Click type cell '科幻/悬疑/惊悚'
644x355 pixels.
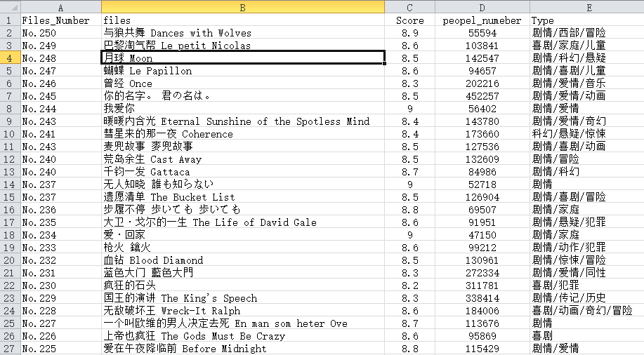coord(587,134)
